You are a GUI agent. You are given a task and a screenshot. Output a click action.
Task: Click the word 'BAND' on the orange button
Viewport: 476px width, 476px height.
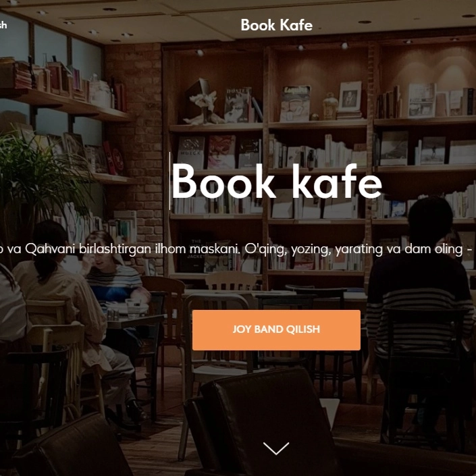(268, 329)
